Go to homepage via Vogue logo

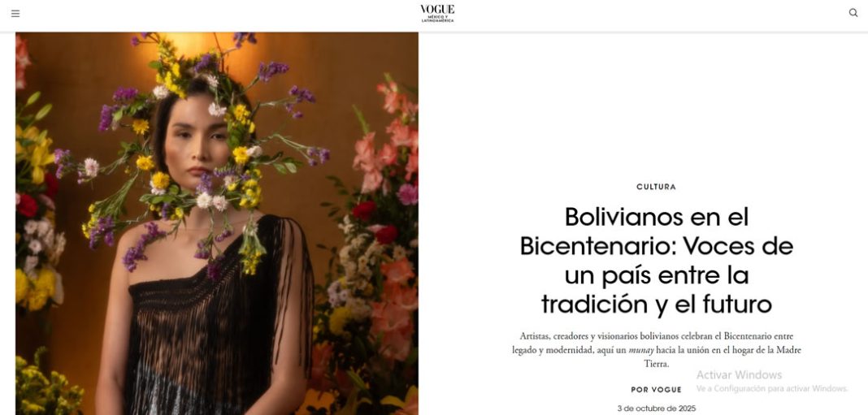436,10
